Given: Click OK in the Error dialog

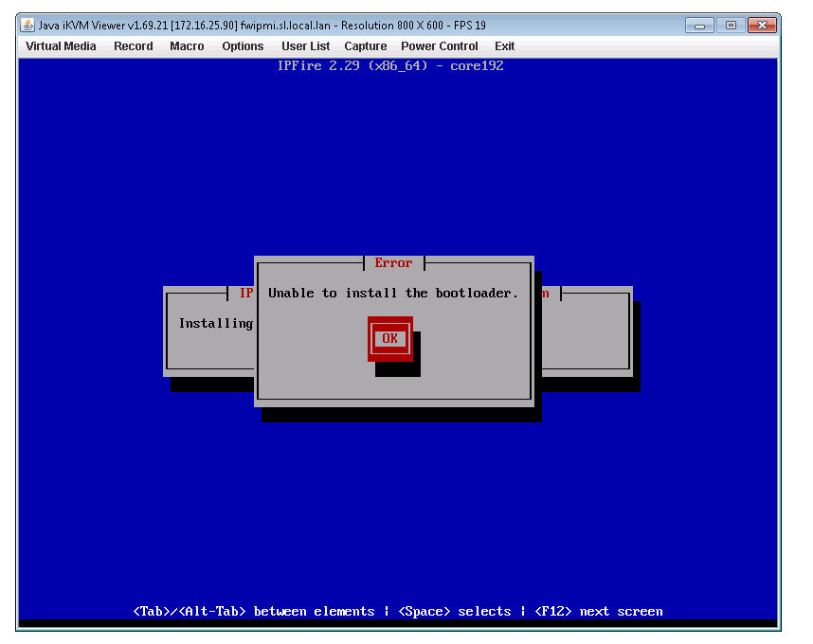Looking at the screenshot, I should 389,339.
